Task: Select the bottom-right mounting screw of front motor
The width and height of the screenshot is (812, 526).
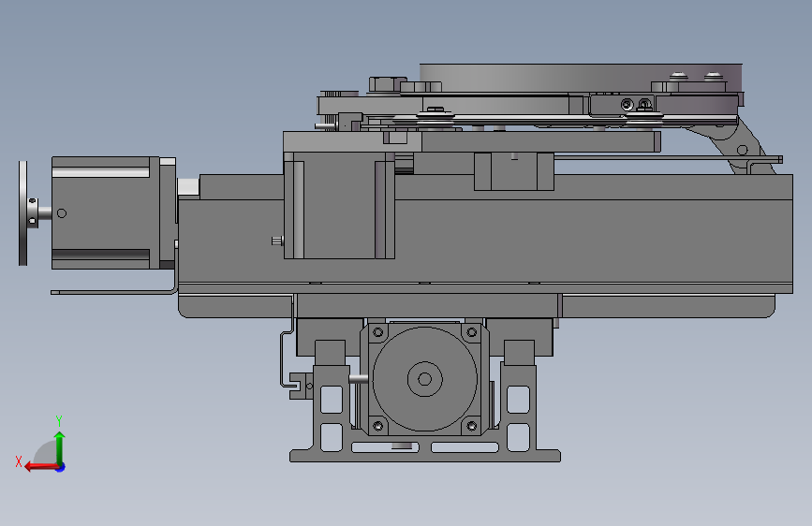Action: [472, 426]
